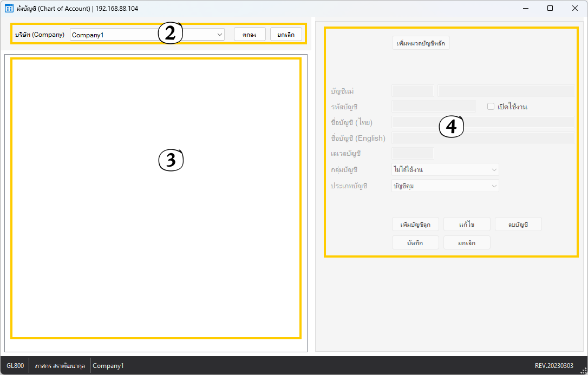Enable the เปิดใช้งาน checkbox

pyautogui.click(x=491, y=107)
